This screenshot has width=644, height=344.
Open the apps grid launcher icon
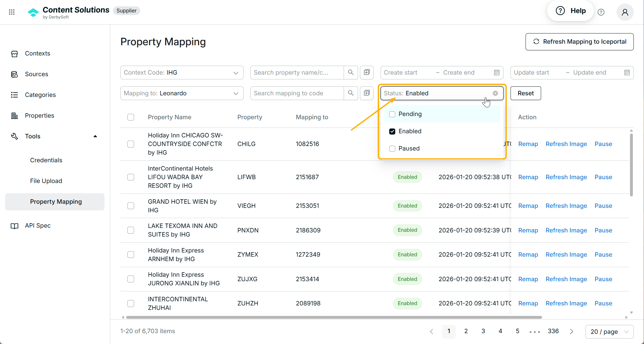pos(12,12)
